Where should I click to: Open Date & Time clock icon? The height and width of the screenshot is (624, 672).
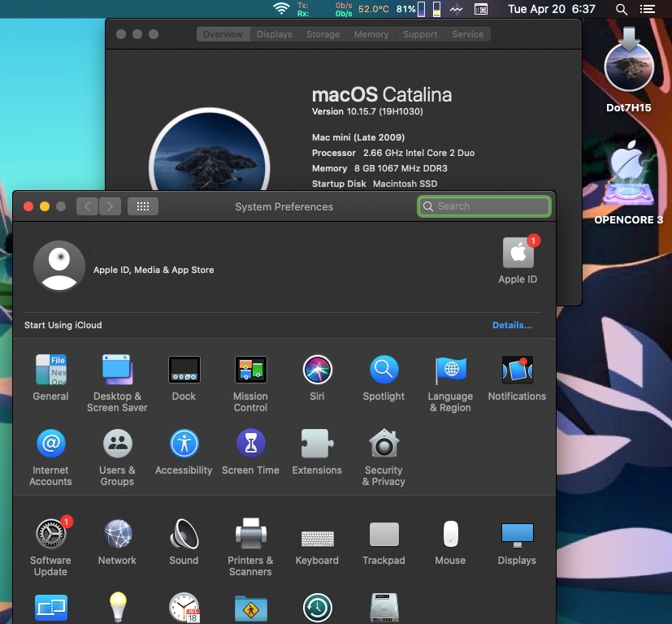184,608
